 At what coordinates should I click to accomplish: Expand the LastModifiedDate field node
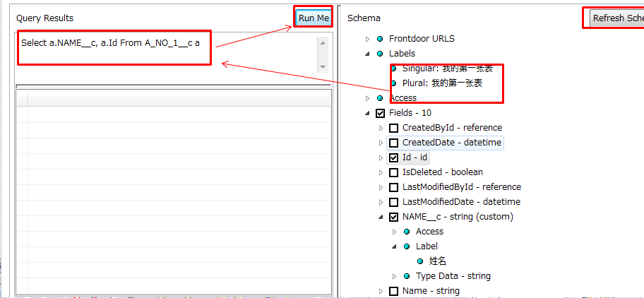(x=381, y=202)
